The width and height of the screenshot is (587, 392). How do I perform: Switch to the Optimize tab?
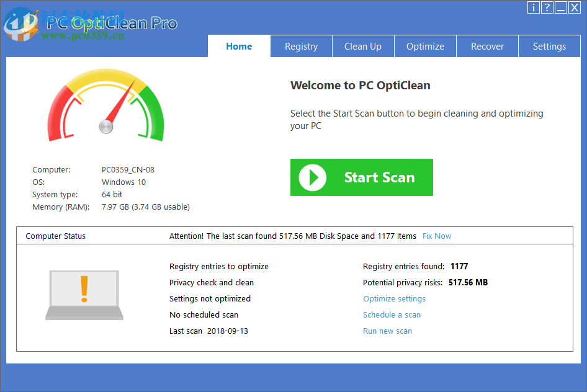425,46
